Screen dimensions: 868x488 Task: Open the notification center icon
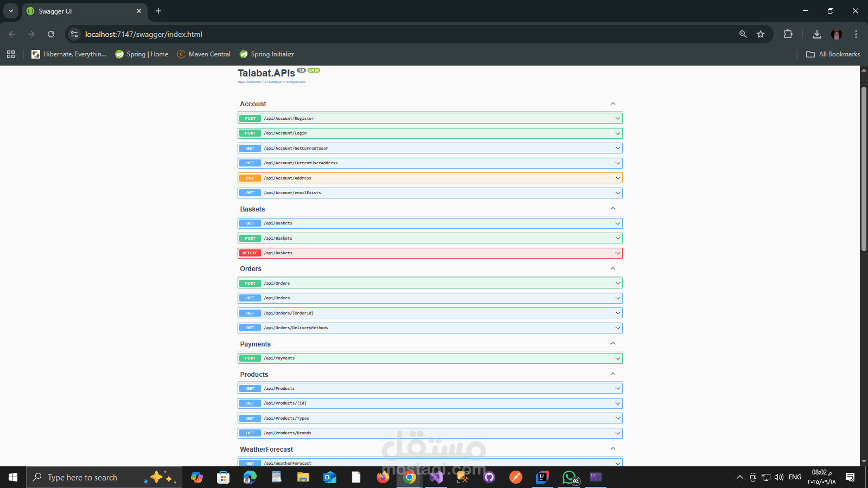coord(850,477)
